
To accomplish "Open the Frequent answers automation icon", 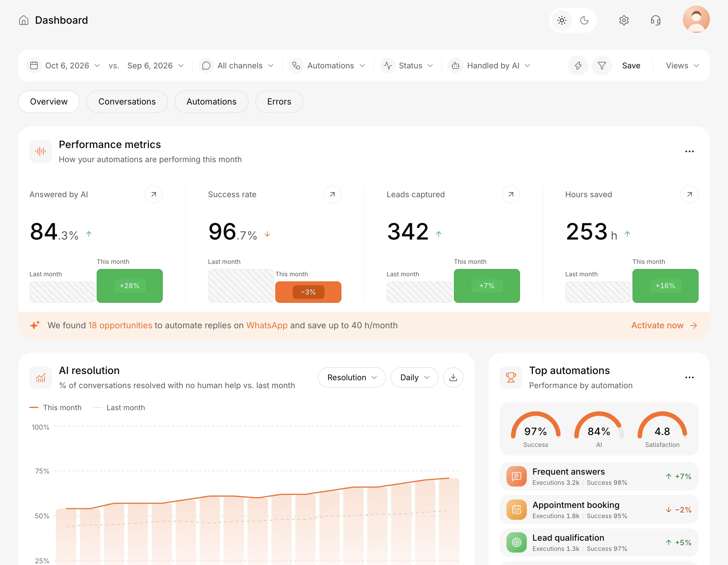I will [516, 476].
